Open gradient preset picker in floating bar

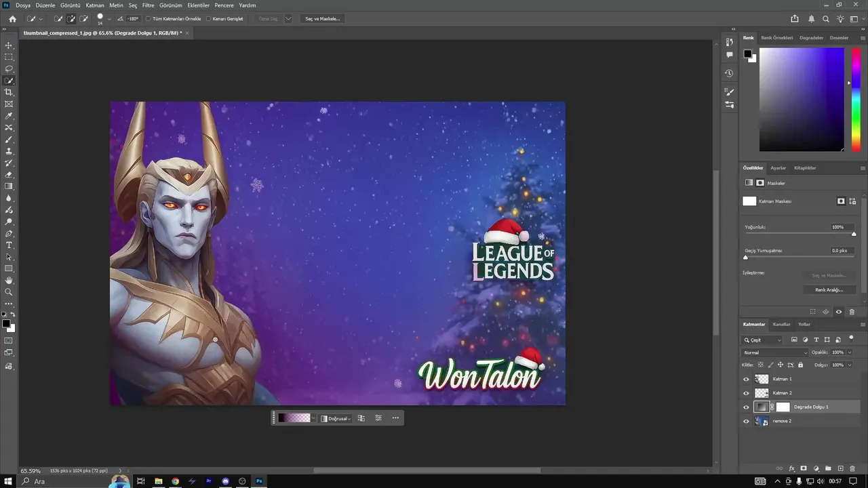coord(313,418)
